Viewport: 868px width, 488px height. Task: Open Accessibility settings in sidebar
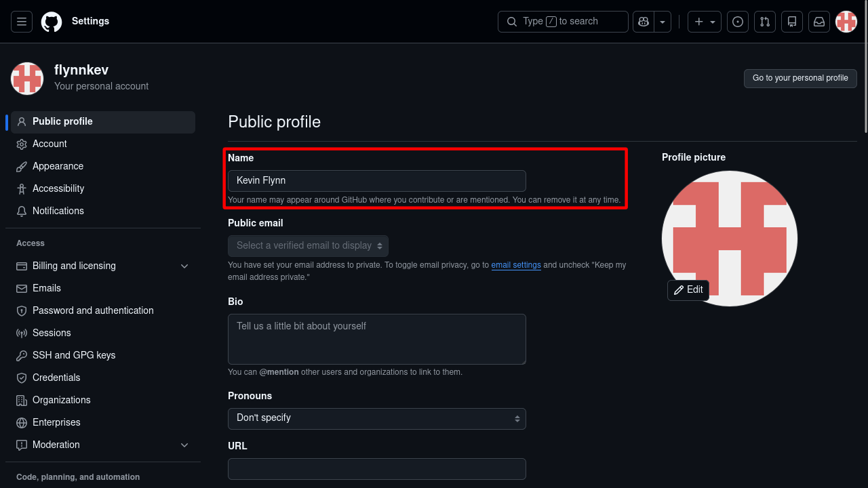pyautogui.click(x=103, y=189)
